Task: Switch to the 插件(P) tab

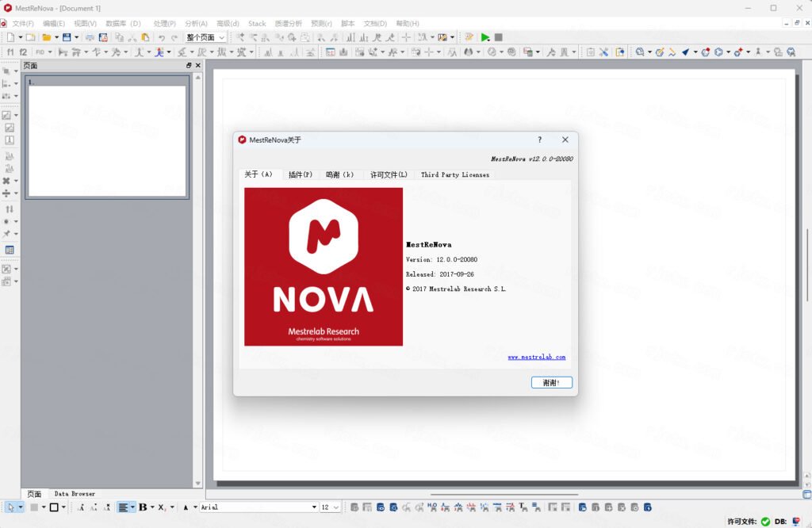Action: click(301, 174)
